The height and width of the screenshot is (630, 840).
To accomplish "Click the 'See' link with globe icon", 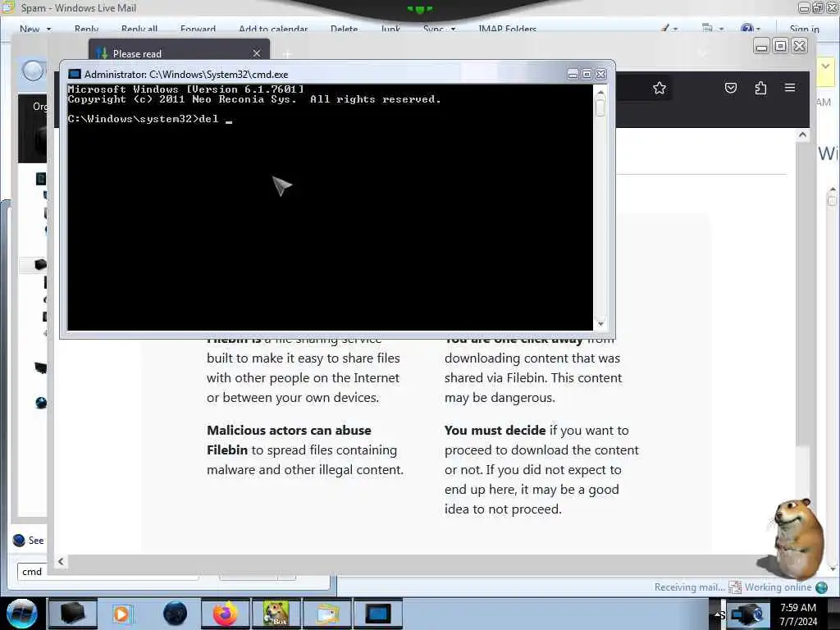I will point(29,540).
